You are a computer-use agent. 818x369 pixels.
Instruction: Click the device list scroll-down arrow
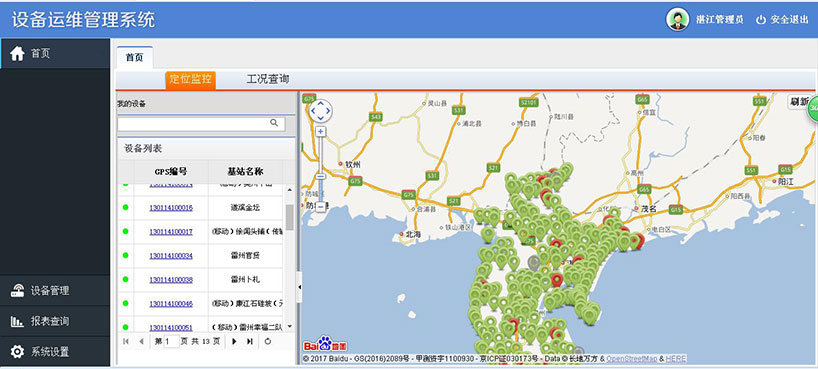[x=290, y=327]
